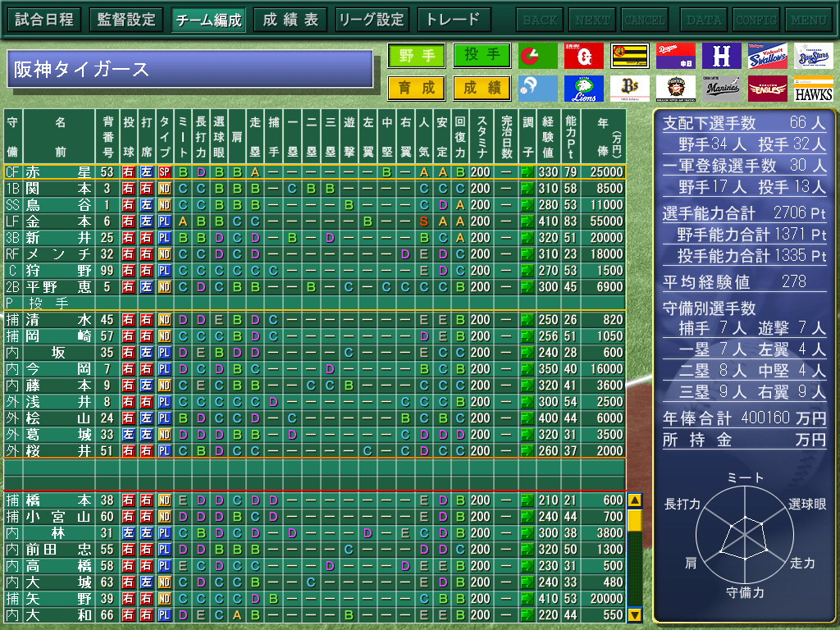
Task: Select the Yomiuri Giants team logo
Action: 583,56
